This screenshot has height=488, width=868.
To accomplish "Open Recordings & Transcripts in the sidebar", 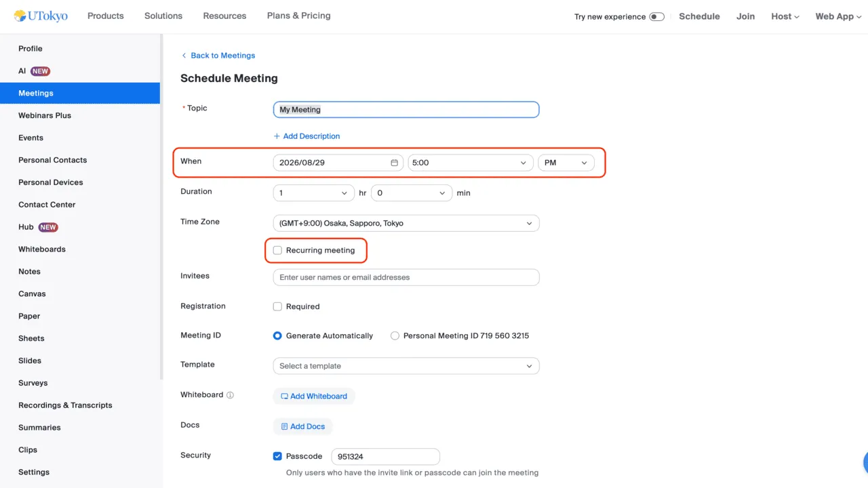I will [65, 405].
